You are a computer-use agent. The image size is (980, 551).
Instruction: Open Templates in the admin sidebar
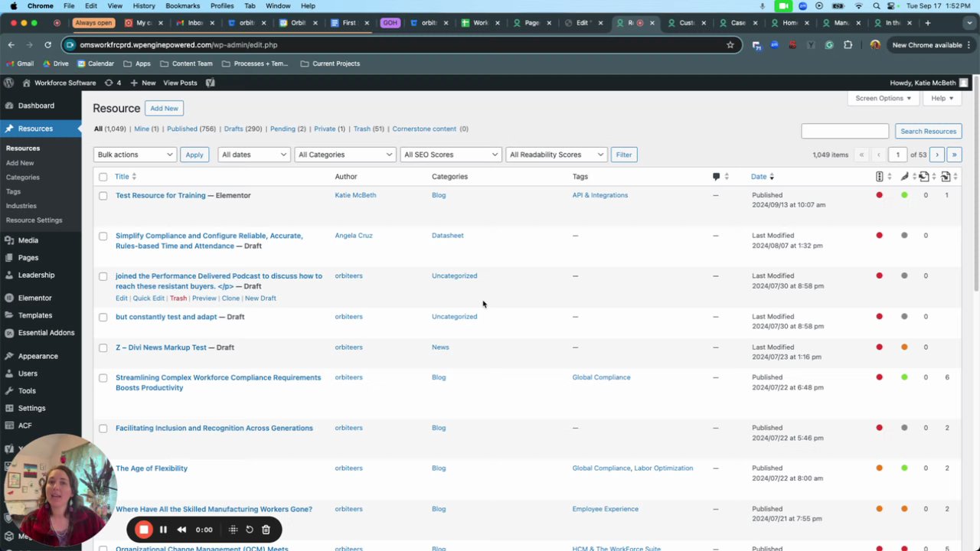[35, 315]
